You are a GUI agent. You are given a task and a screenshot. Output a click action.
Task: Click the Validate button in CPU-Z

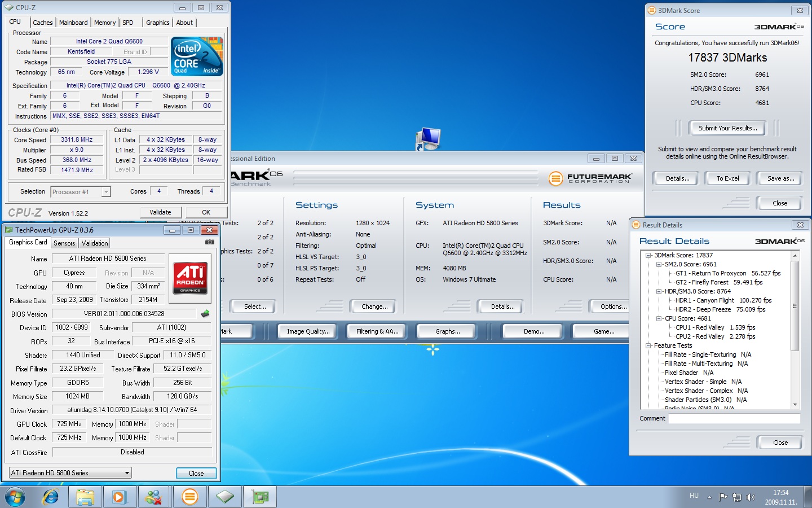pos(160,212)
